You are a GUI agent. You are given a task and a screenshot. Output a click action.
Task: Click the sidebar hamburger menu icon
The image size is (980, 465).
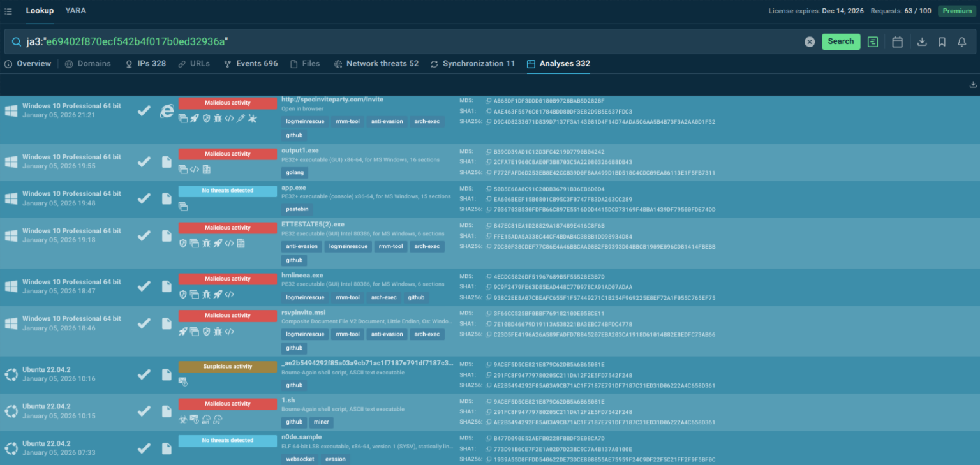[x=10, y=10]
